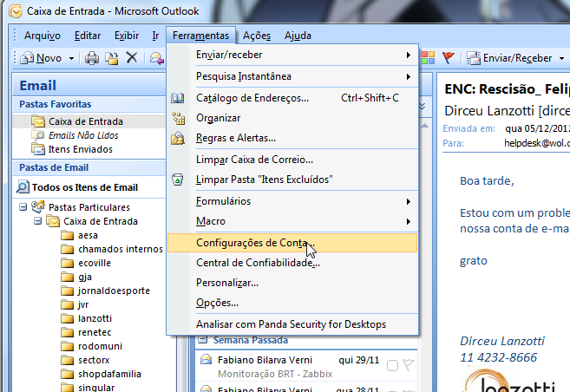Open the jornaldoesporte folder
The height and width of the screenshot is (392, 570).
114,291
